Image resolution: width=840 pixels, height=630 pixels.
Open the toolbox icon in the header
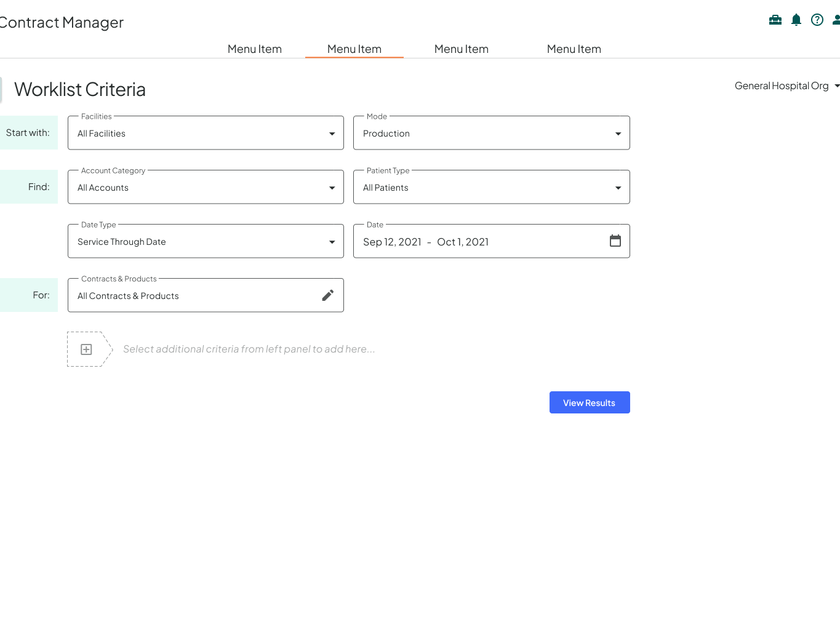775,20
